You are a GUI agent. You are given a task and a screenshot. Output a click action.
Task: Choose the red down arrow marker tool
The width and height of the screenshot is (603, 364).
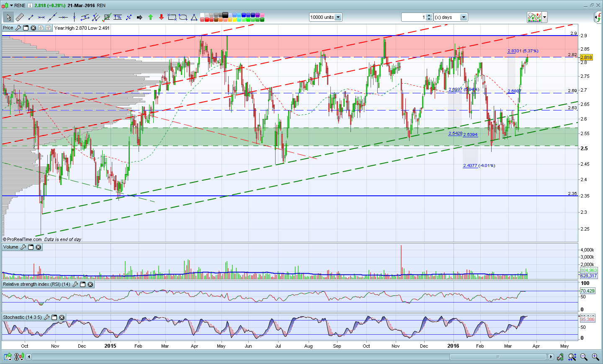click(161, 17)
